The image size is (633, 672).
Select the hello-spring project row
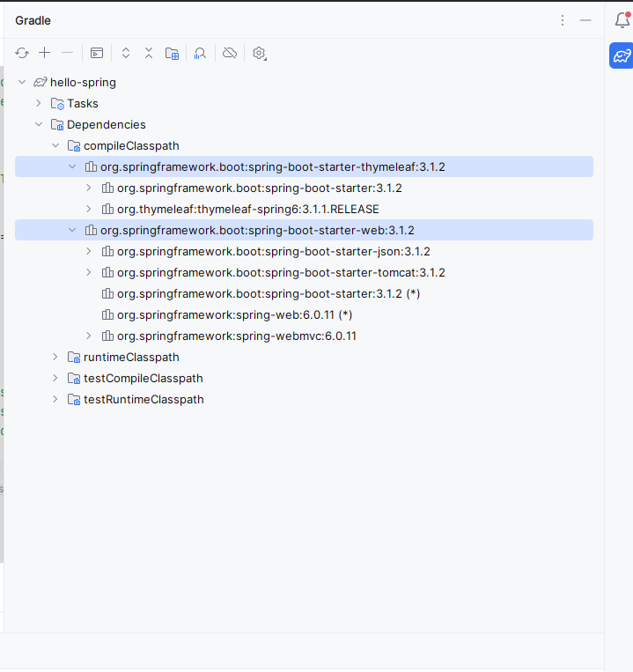click(x=304, y=82)
